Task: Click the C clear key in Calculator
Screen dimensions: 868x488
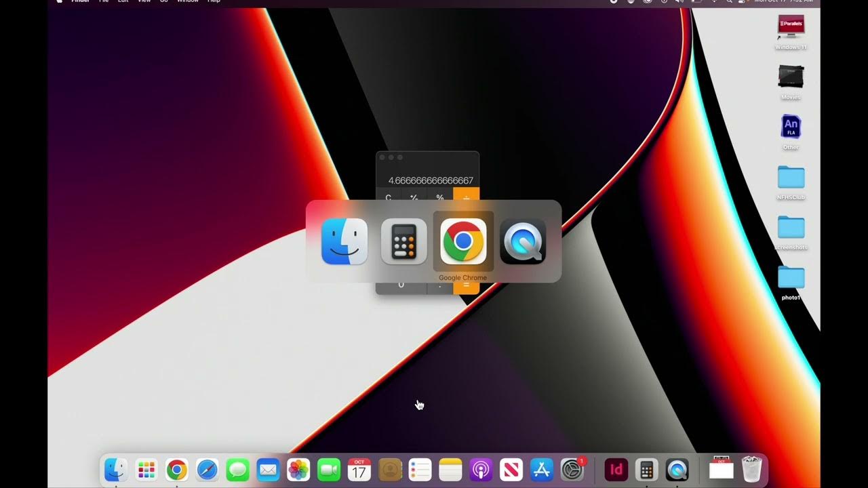Action: click(389, 197)
